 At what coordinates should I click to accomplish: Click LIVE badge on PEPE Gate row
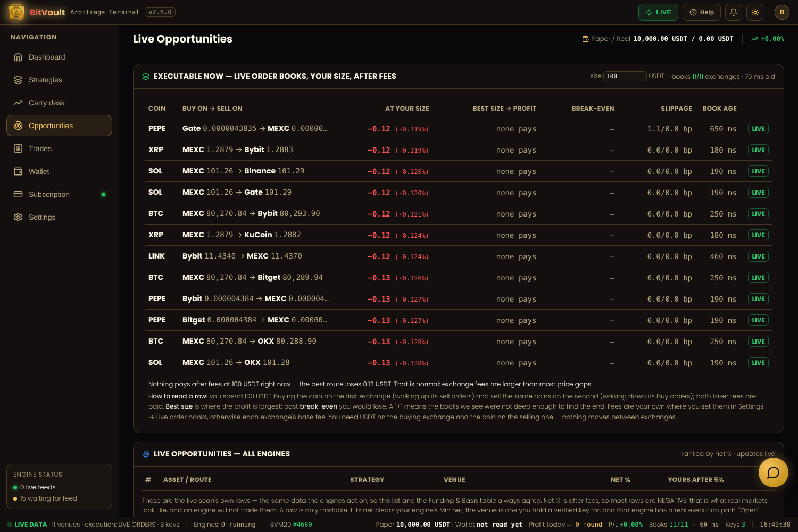coord(759,129)
